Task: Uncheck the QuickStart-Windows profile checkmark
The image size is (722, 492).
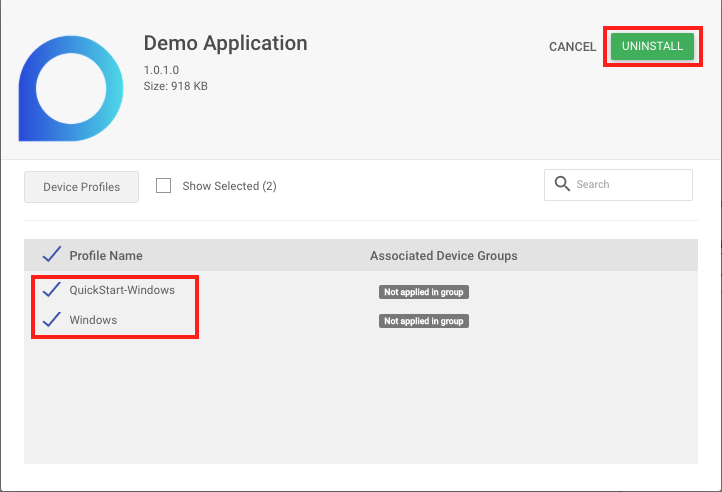Action: pos(52,289)
